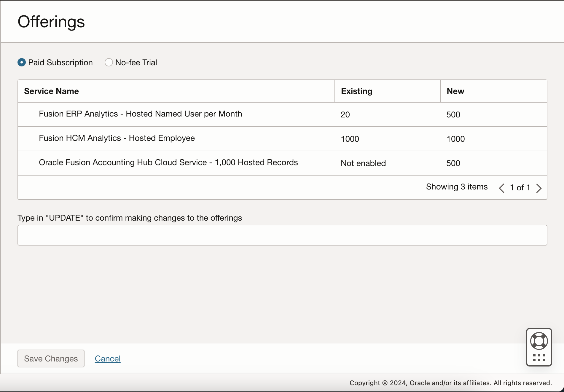The image size is (564, 392).
Task: Click the UPDATE confirmation text field
Action: click(x=282, y=235)
